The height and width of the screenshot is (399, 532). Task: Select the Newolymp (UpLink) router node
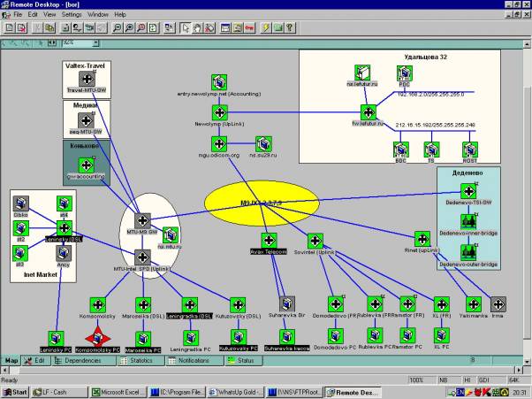click(x=219, y=112)
